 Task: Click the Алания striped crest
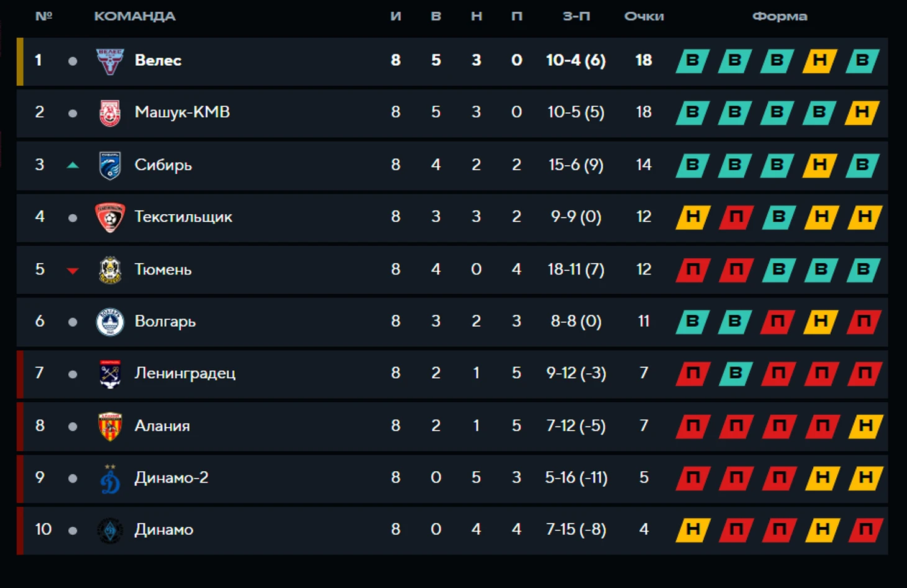(110, 426)
